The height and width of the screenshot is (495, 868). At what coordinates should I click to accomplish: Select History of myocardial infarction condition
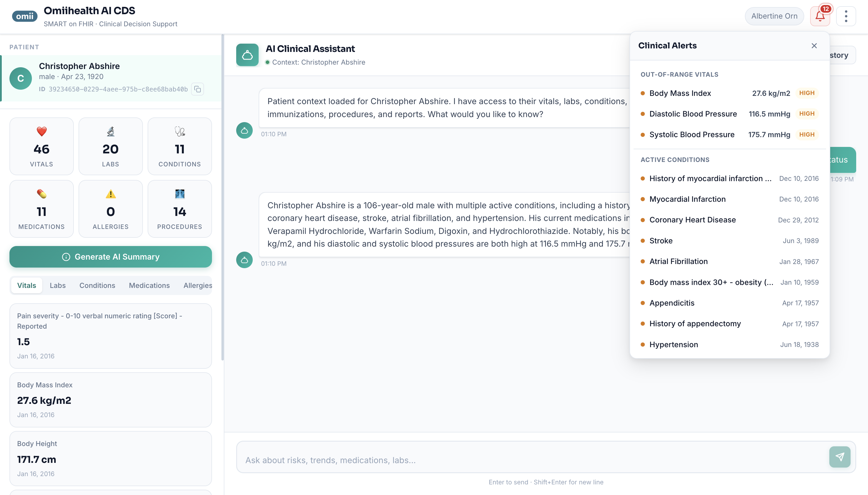point(730,178)
